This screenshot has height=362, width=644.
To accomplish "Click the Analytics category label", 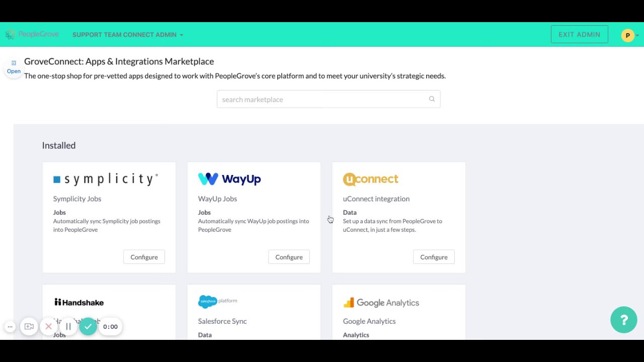I will 356,335.
